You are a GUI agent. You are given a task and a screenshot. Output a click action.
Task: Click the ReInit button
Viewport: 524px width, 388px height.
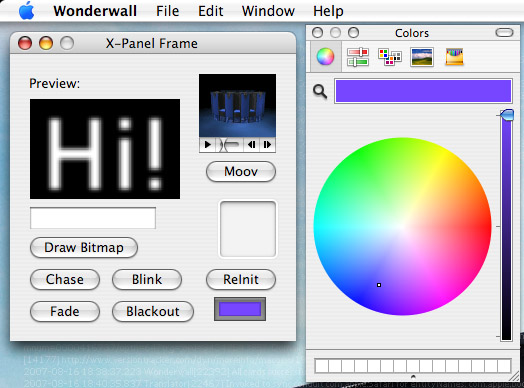point(241,279)
